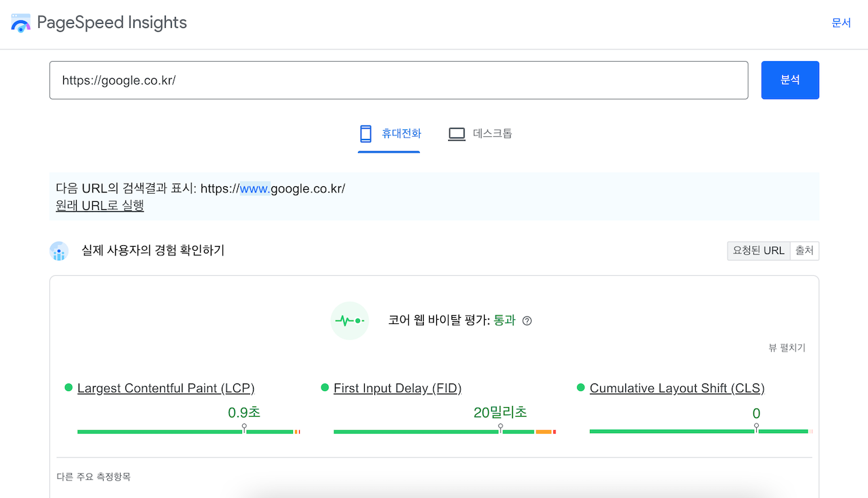The image size is (868, 498).
Task: Expand the view using 뷰 펼치기
Action: point(787,348)
